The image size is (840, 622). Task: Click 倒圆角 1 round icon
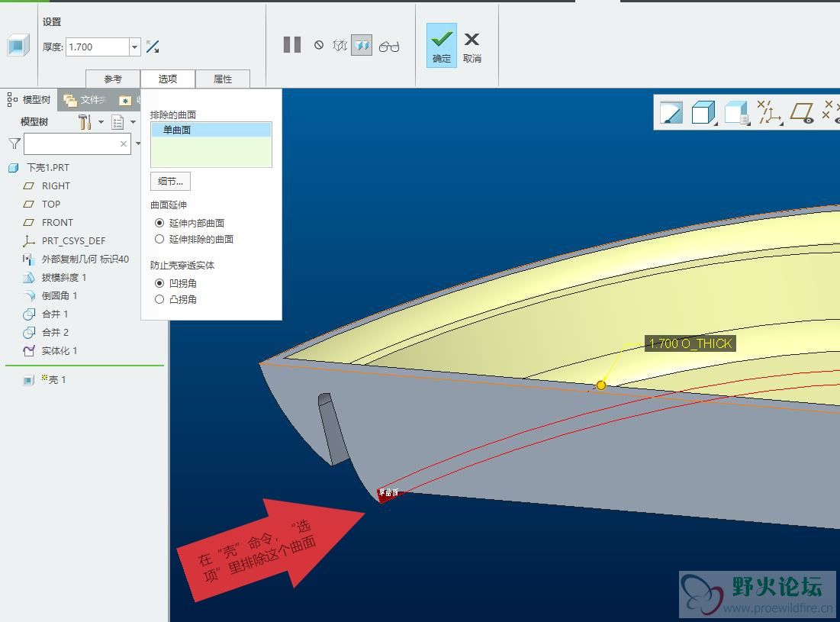[29, 295]
